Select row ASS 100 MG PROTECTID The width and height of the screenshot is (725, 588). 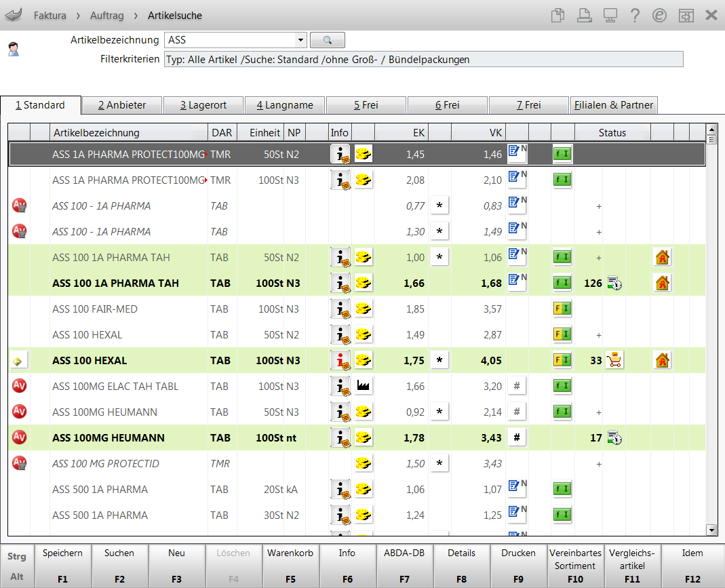(357, 463)
